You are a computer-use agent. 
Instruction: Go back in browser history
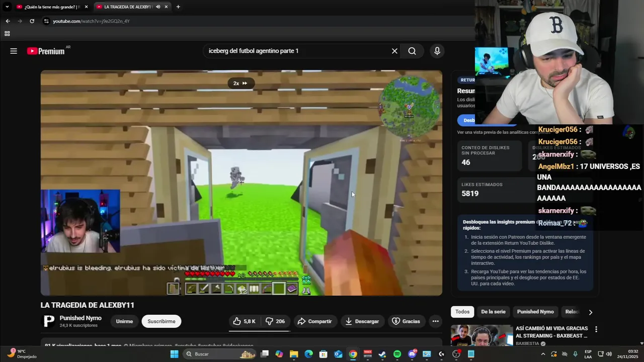click(x=8, y=21)
